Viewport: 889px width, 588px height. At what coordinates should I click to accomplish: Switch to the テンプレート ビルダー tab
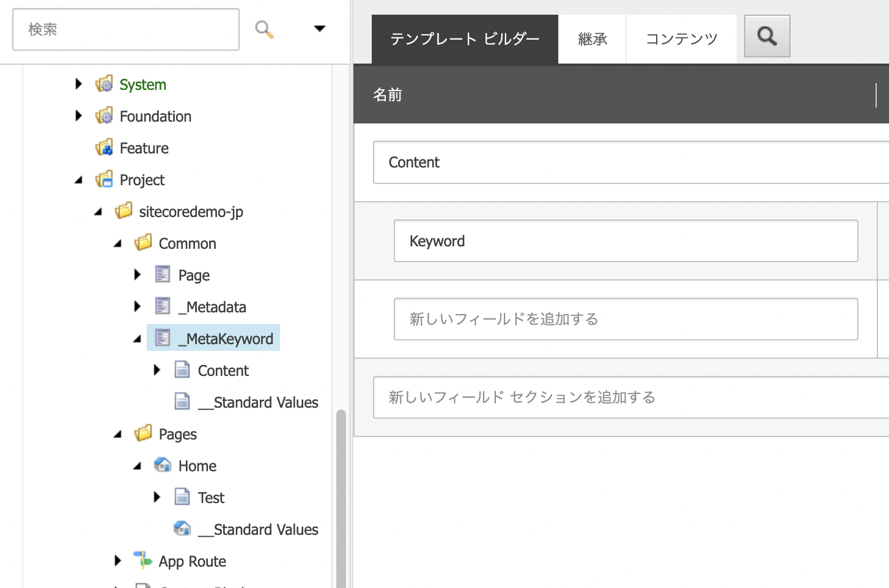[x=465, y=39]
